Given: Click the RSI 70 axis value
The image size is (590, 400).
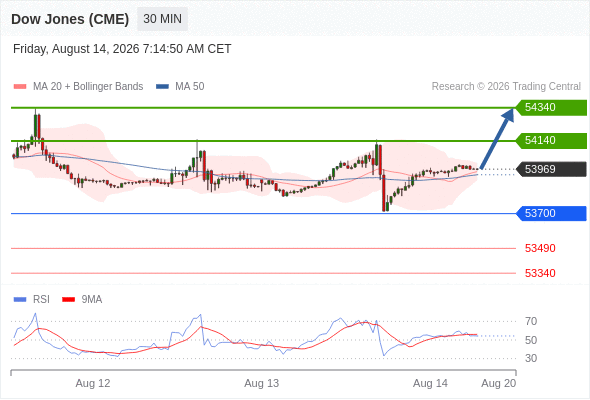Looking at the screenshot, I should pyautogui.click(x=531, y=321).
